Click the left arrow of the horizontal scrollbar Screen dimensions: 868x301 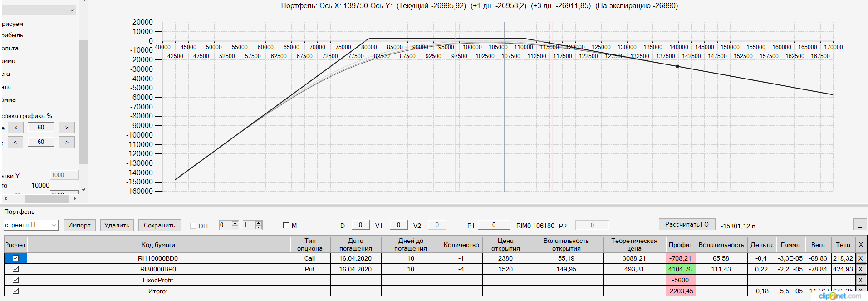[5, 199]
